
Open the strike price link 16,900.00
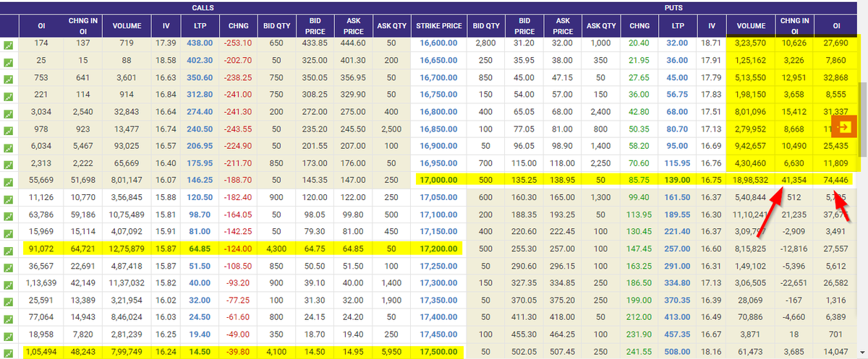coord(438,146)
